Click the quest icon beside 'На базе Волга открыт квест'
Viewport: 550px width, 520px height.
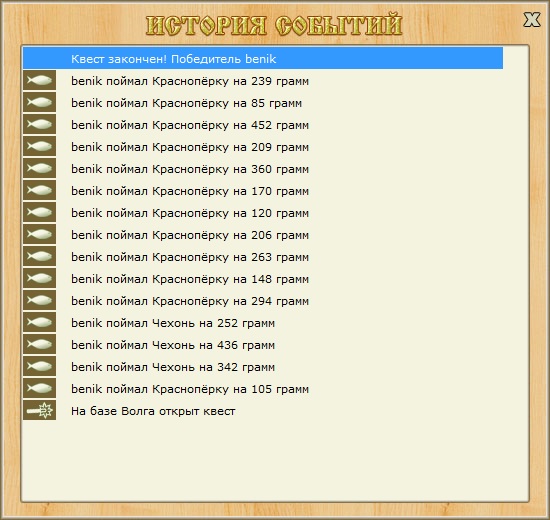point(39,410)
